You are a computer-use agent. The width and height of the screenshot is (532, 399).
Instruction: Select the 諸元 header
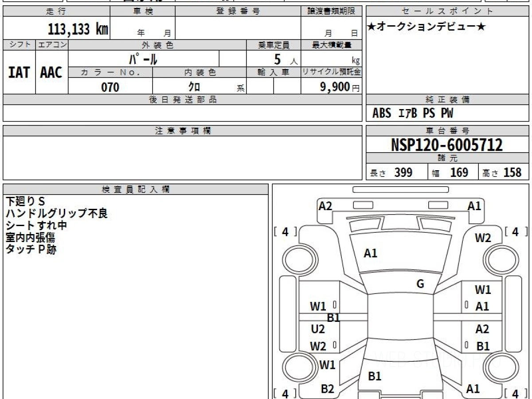[x=448, y=158]
